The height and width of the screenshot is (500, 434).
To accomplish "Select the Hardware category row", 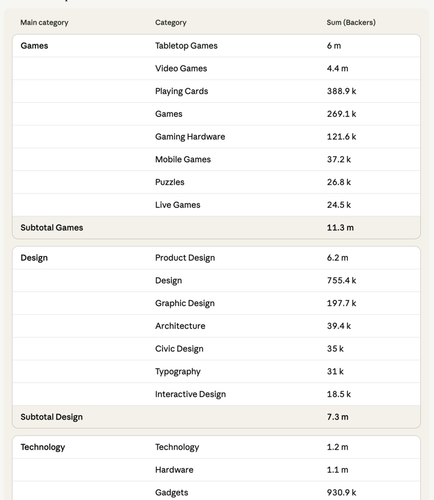I will click(216, 470).
